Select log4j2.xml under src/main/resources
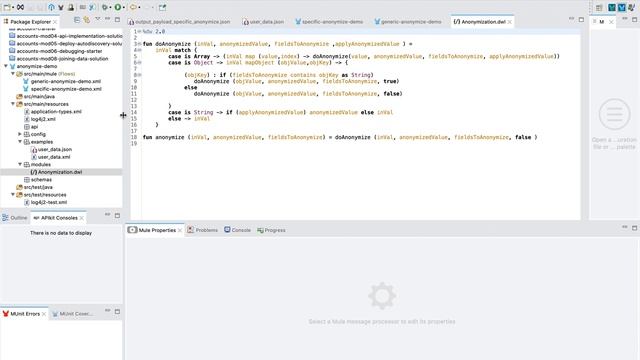The width and height of the screenshot is (640, 360). (x=43, y=119)
